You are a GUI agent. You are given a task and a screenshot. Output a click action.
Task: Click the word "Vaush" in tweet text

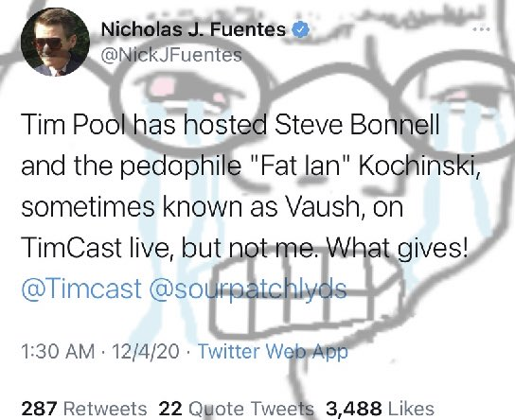pyautogui.click(x=324, y=207)
